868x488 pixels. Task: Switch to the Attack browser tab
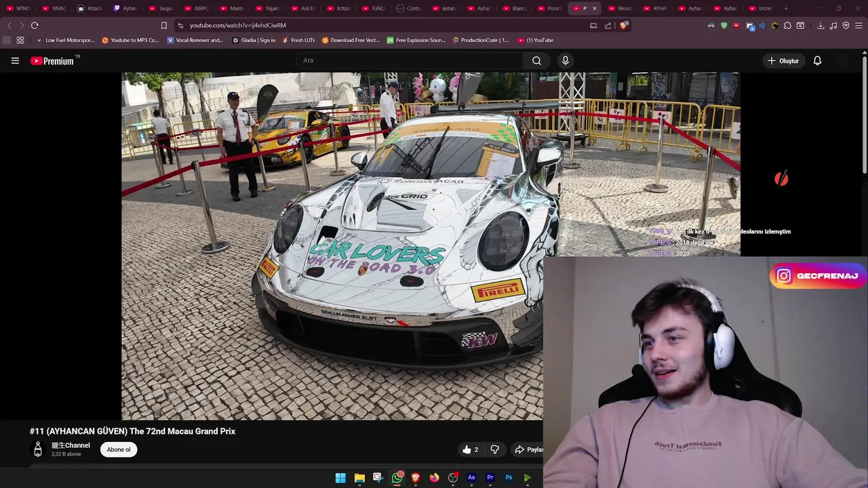point(90,8)
